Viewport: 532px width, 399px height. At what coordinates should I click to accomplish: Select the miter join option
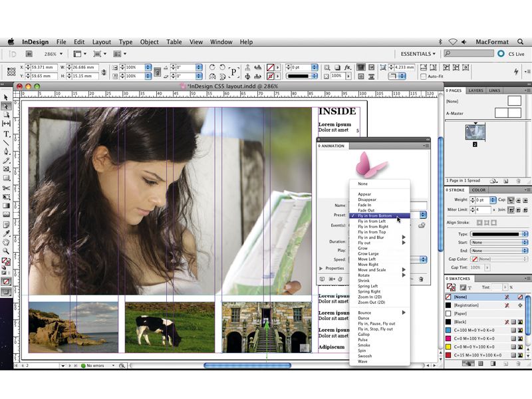511,210
